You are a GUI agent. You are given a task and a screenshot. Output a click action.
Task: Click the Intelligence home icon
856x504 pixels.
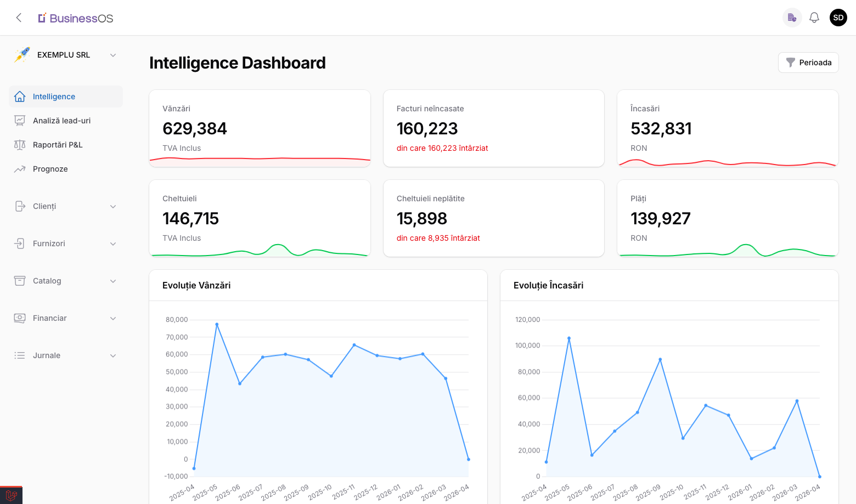point(20,97)
